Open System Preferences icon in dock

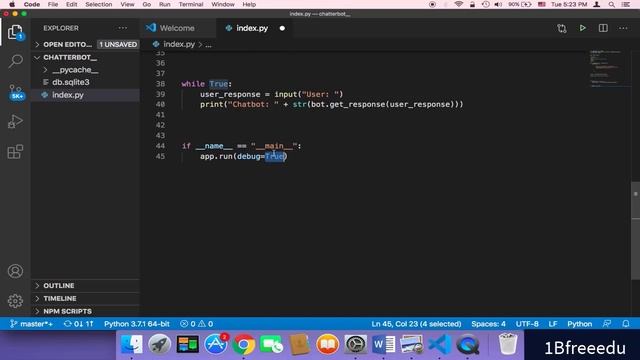coord(356,344)
